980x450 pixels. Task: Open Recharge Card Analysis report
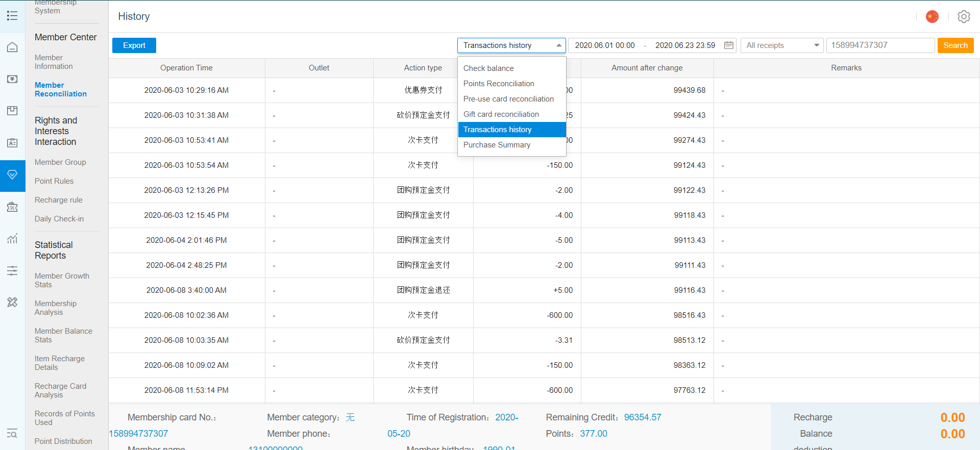[60, 390]
